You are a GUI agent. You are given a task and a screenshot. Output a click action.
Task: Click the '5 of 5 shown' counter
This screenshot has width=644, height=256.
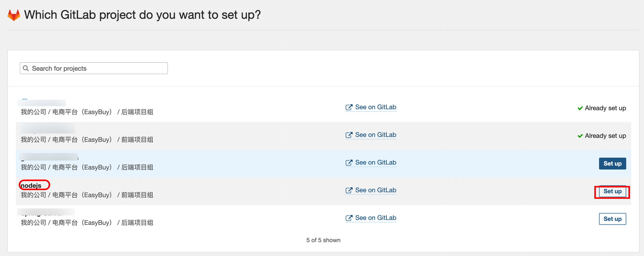[x=323, y=240]
